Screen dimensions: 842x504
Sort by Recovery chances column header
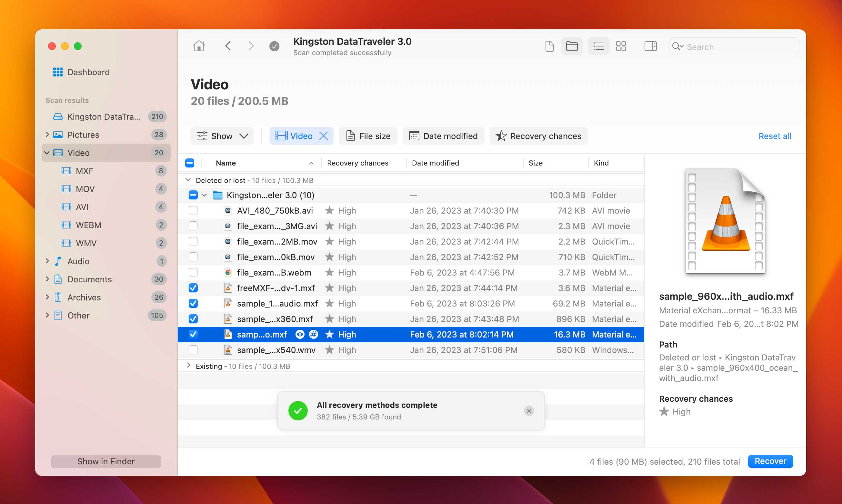[364, 163]
